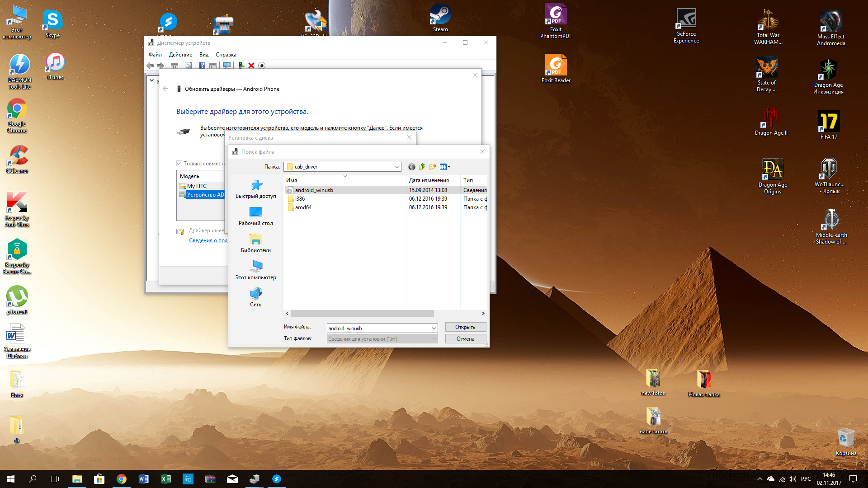
Task: Click the Back navigation arrow icon
Action: click(x=411, y=167)
